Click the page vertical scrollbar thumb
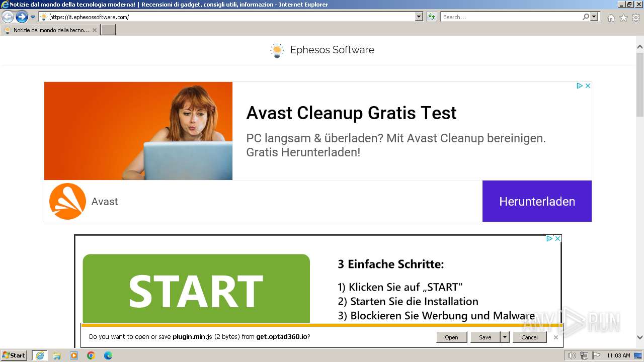This screenshot has width=644, height=362. (640, 85)
